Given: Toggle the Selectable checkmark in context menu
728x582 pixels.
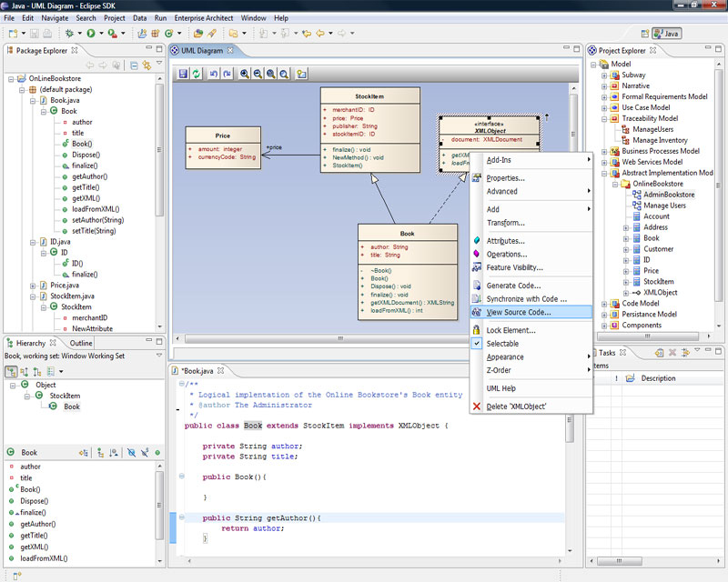Looking at the screenshot, I should (476, 344).
